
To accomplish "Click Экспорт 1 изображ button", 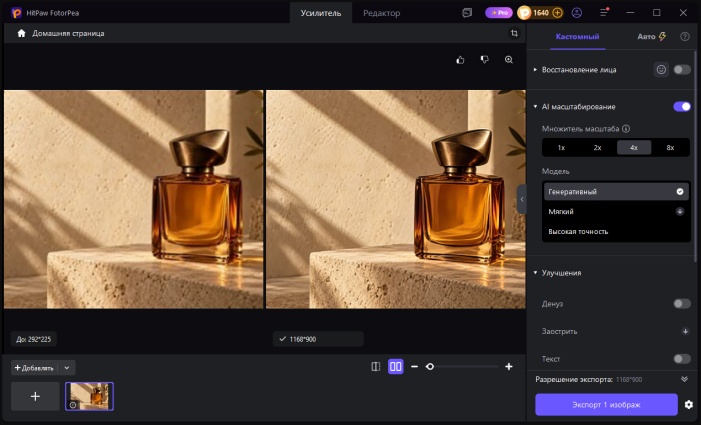I will [606, 404].
